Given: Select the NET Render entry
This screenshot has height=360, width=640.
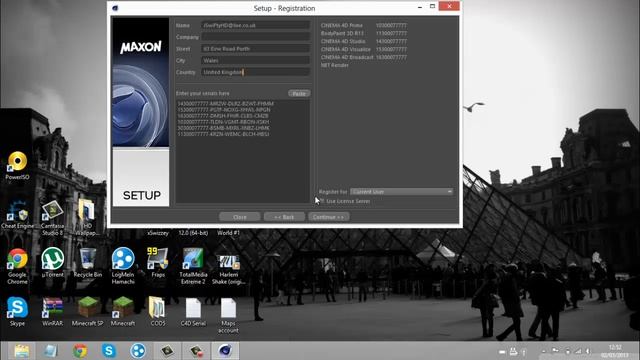Looking at the screenshot, I should tap(335, 65).
